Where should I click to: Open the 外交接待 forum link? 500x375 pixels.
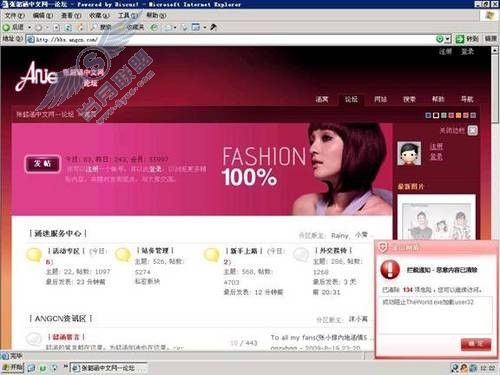tap(333, 250)
